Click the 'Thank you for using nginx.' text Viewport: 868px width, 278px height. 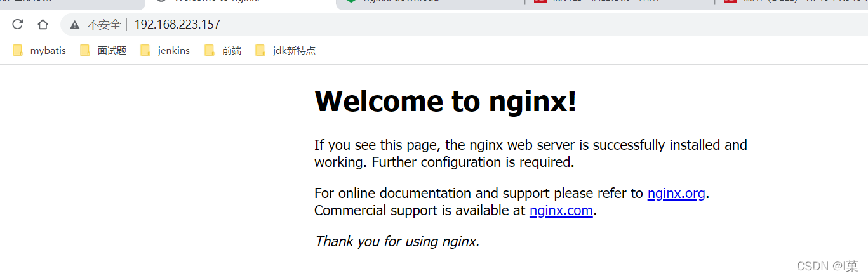coord(397,241)
